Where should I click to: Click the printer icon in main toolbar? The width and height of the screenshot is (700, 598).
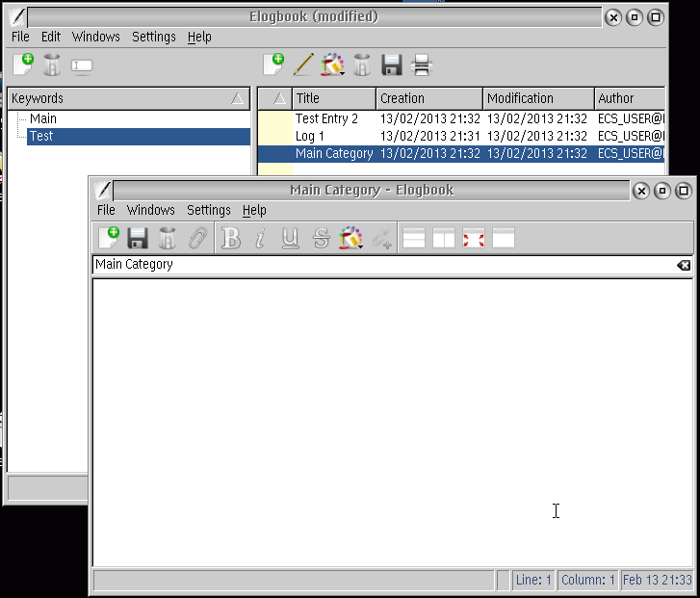pyautogui.click(x=421, y=65)
